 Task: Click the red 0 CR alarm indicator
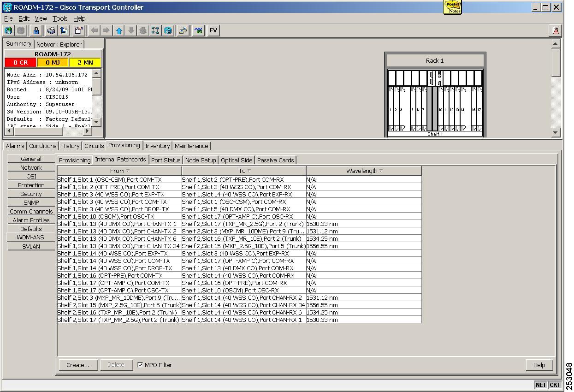point(20,62)
